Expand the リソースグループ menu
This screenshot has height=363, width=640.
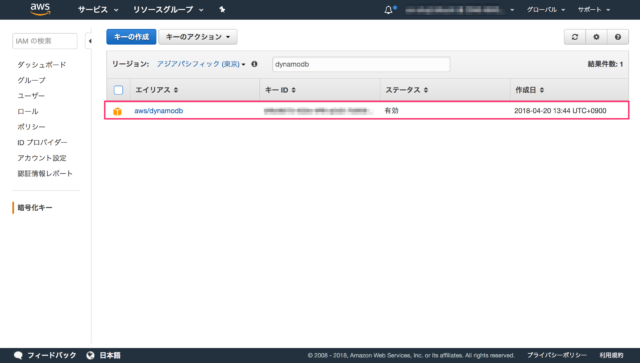click(x=168, y=9)
